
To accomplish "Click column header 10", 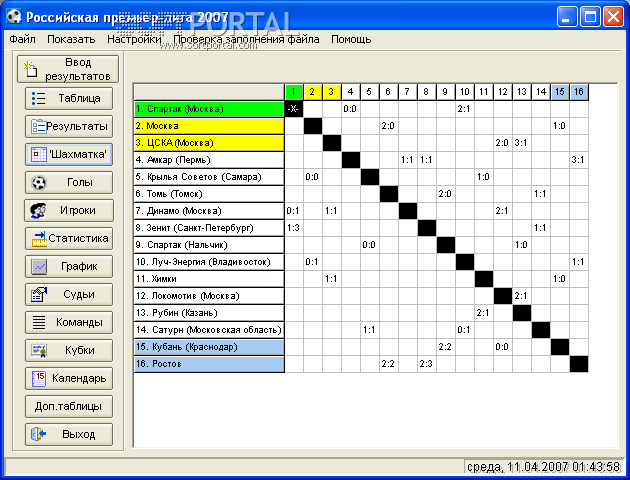I will coord(464,92).
